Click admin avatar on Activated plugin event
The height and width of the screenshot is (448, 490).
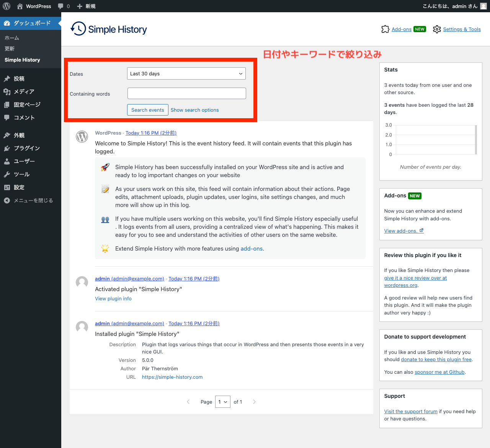(82, 282)
